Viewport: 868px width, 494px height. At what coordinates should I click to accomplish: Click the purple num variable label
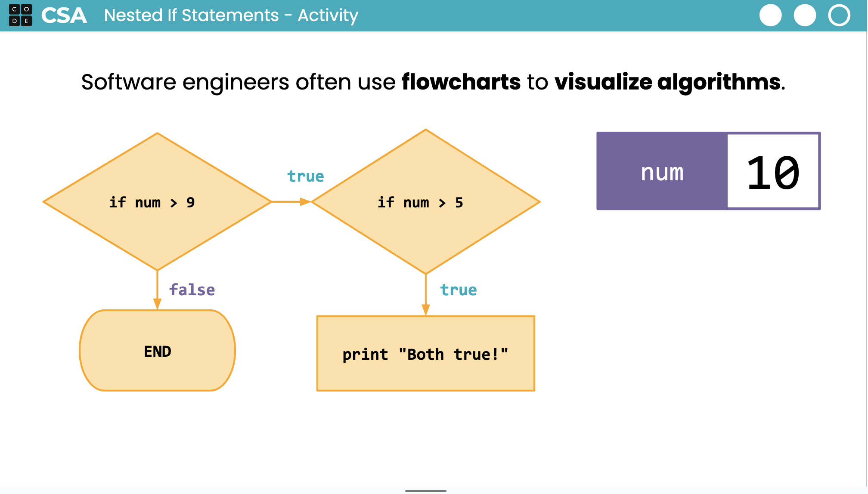coord(662,172)
